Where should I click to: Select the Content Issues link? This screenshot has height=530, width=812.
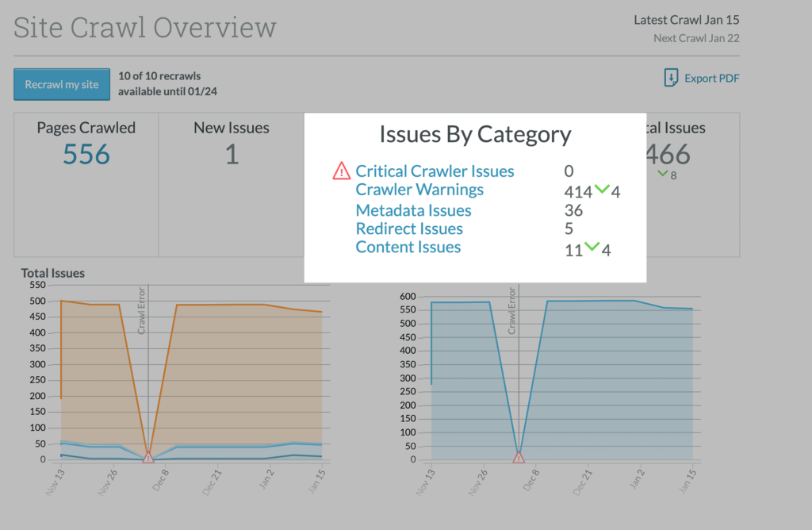pos(408,247)
